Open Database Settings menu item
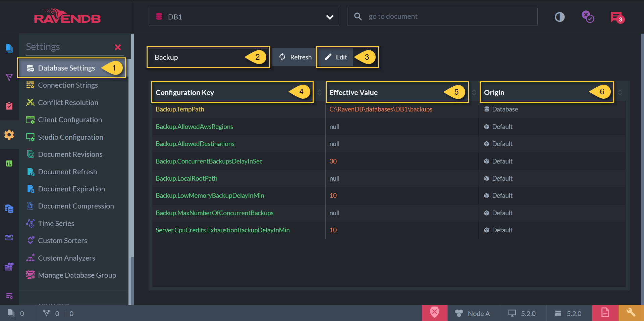This screenshot has width=644, height=321. pos(73,68)
